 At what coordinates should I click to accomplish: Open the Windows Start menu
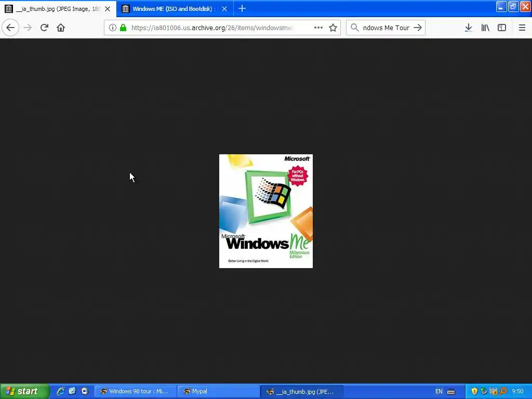24,391
